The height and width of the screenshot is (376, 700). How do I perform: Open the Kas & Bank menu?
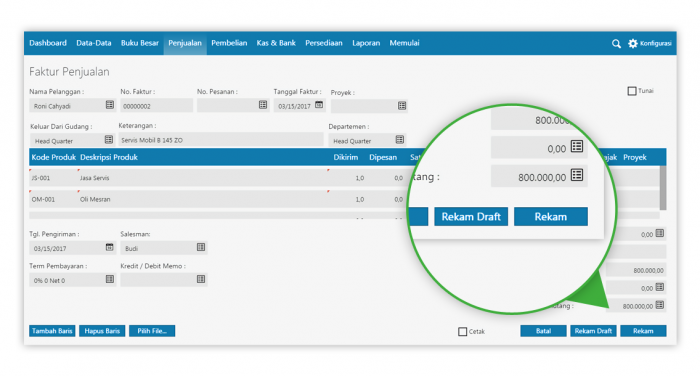[276, 43]
